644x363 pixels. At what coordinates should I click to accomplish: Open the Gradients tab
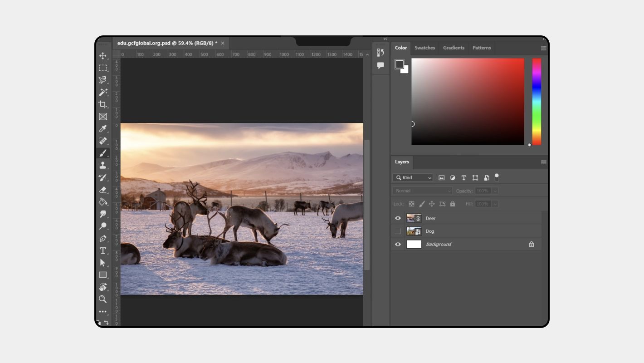[454, 48]
